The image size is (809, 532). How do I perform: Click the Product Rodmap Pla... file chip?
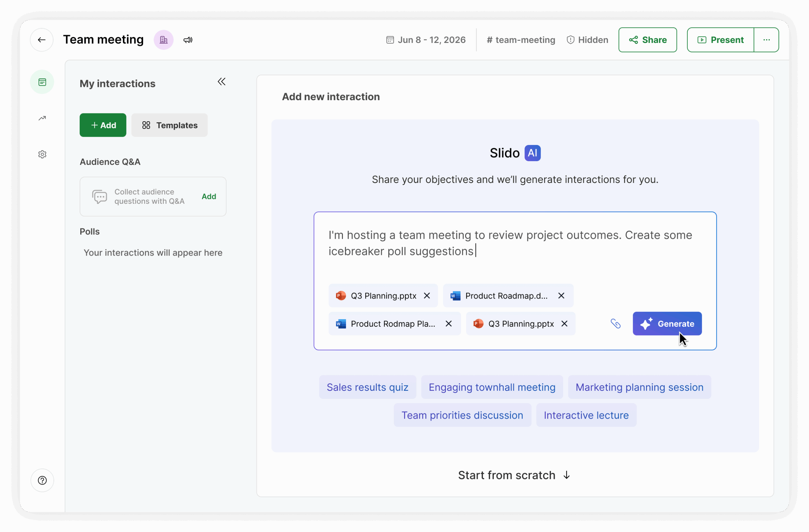[x=395, y=324]
